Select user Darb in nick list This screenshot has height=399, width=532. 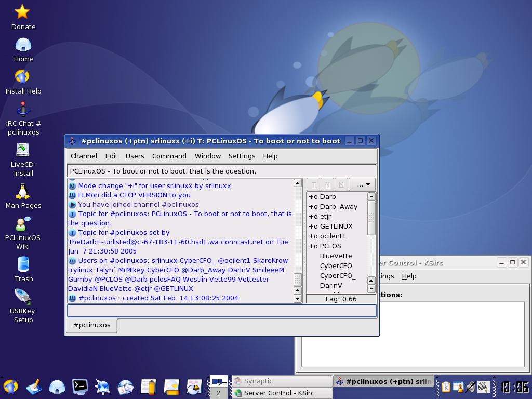click(x=337, y=197)
